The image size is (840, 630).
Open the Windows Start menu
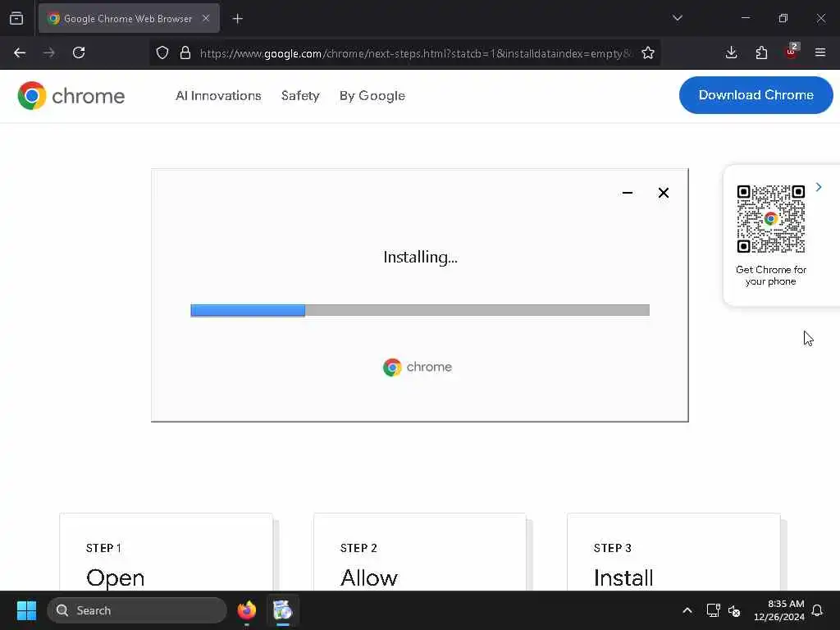26,610
